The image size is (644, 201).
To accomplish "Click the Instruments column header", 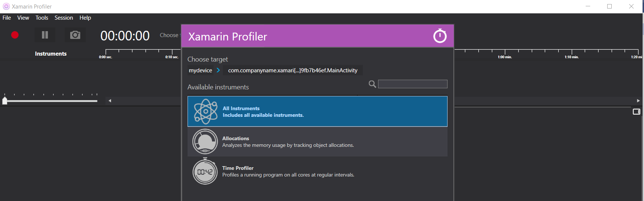I will [51, 54].
